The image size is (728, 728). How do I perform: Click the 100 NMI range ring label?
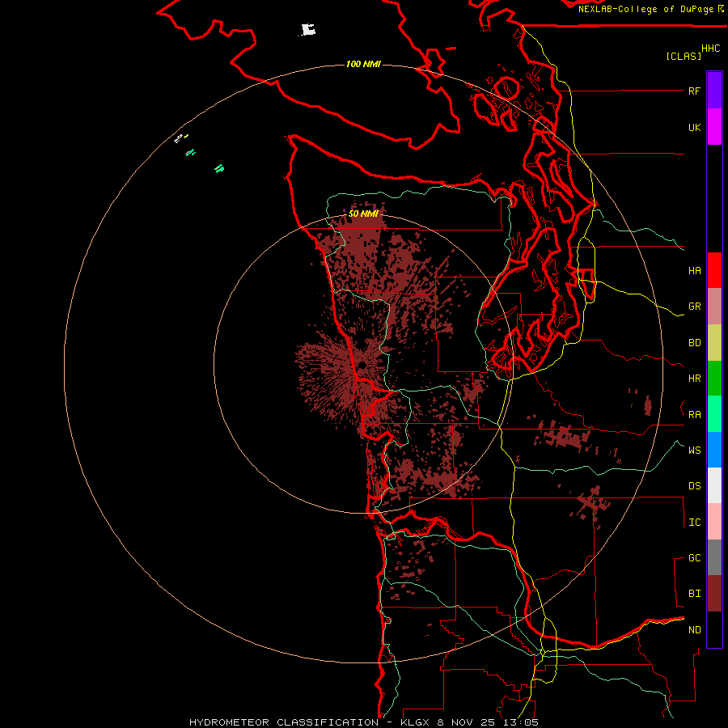363,64
